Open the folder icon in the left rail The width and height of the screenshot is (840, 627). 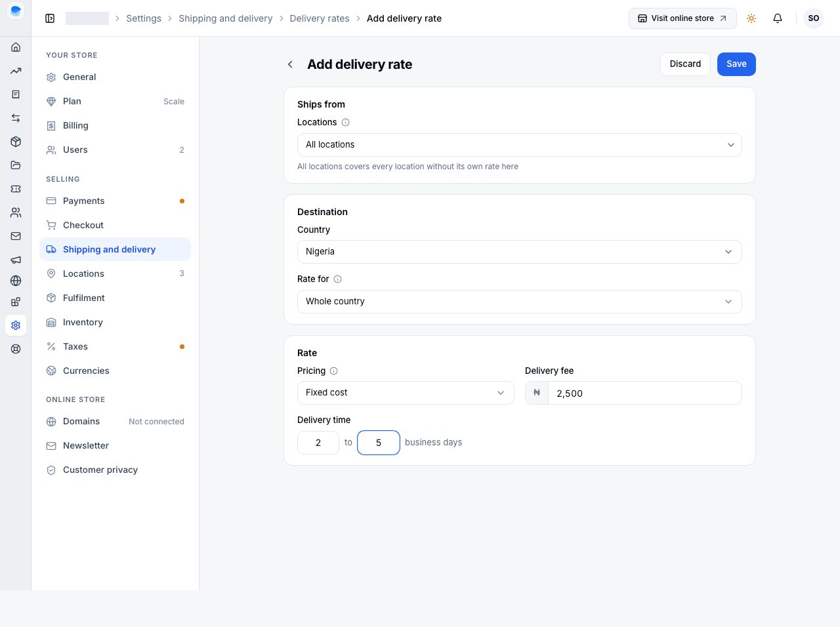point(16,165)
